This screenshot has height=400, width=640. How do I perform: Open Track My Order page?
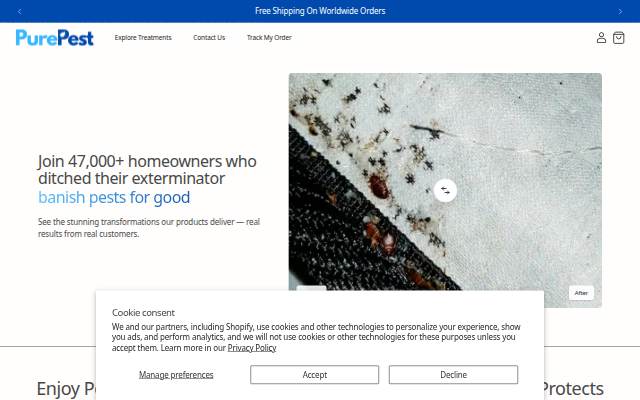(269, 38)
